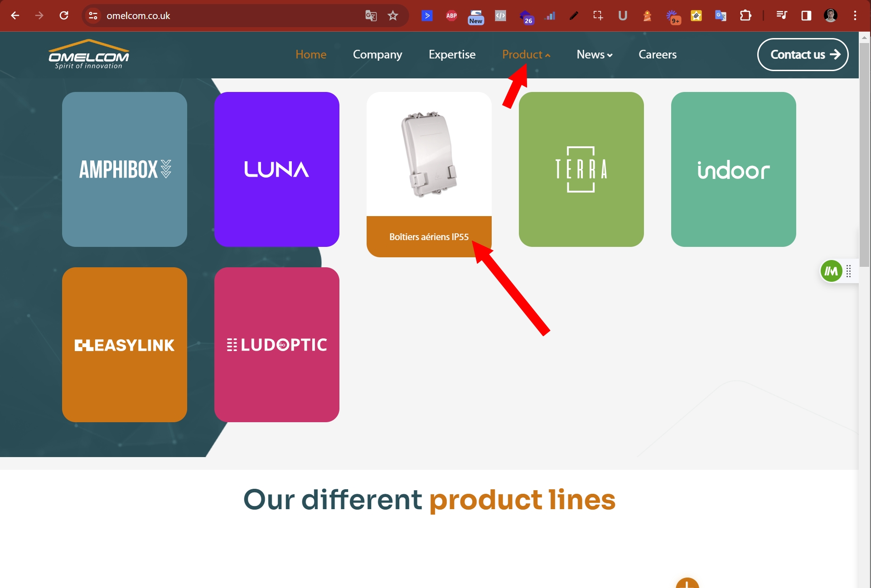871x588 pixels.
Task: Open the Careers menu item
Action: [658, 54]
